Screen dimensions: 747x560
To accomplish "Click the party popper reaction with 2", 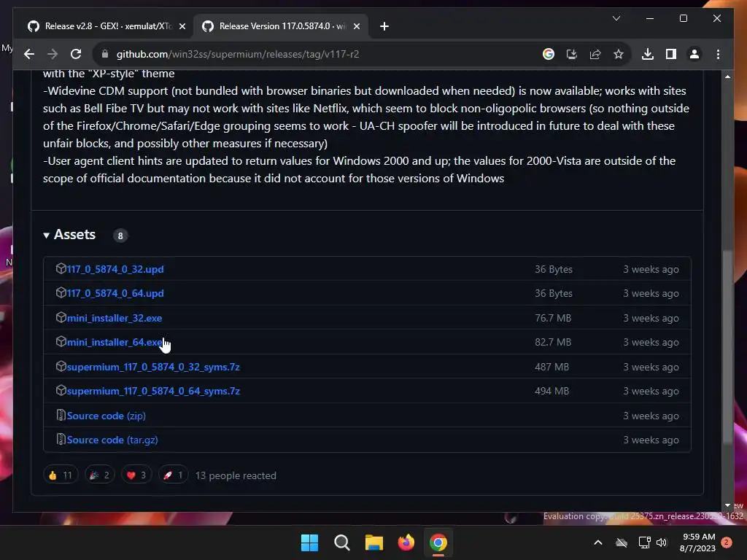I will coord(99,475).
